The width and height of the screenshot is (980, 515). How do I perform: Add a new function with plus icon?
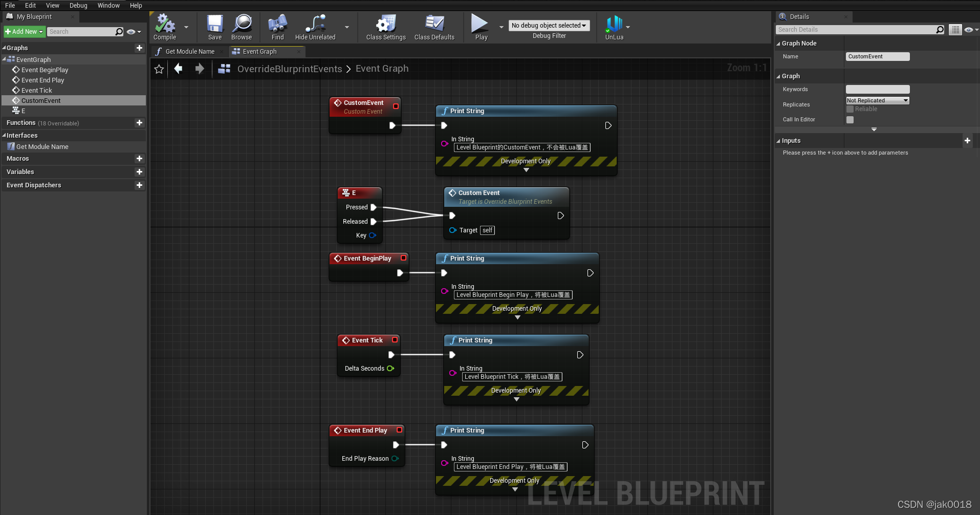click(139, 123)
